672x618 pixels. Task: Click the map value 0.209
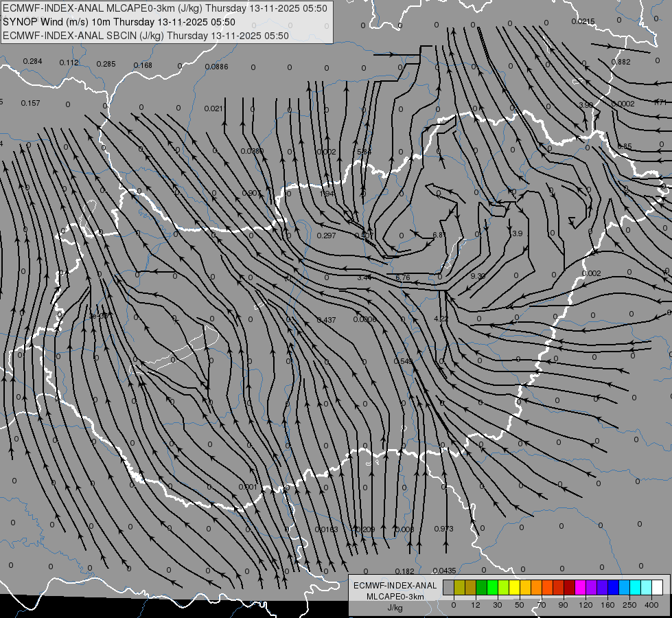[x=365, y=529]
